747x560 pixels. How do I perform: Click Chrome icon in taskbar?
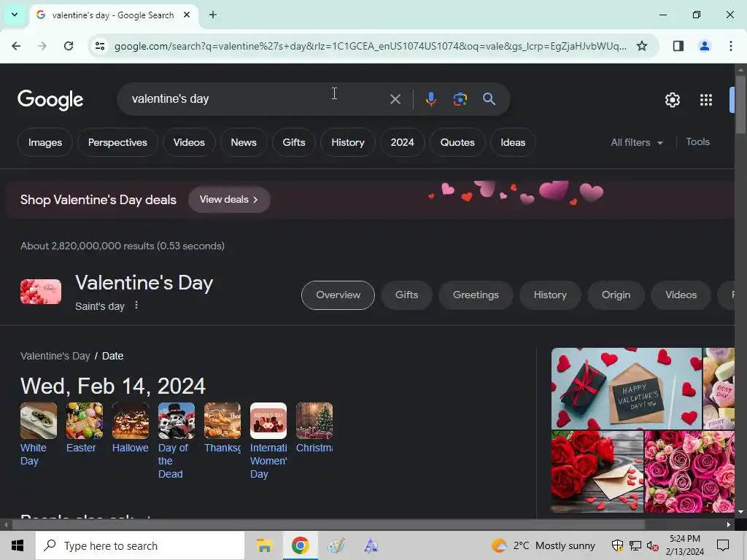click(300, 545)
